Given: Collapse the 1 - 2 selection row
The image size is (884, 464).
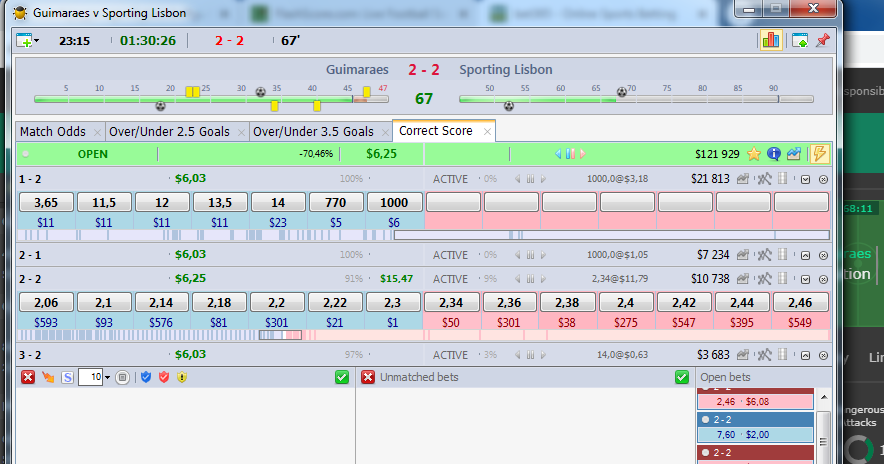Looking at the screenshot, I should (x=805, y=179).
